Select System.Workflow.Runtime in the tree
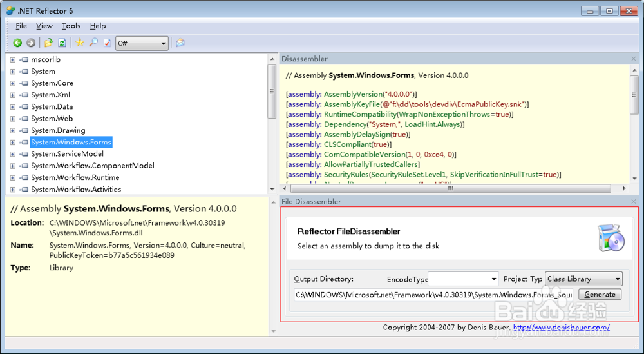 click(75, 177)
